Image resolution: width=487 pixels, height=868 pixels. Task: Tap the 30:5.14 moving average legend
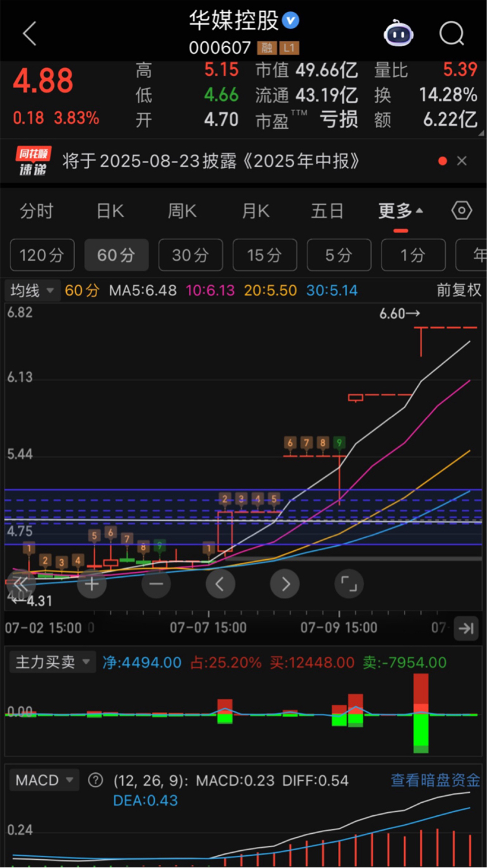click(332, 291)
